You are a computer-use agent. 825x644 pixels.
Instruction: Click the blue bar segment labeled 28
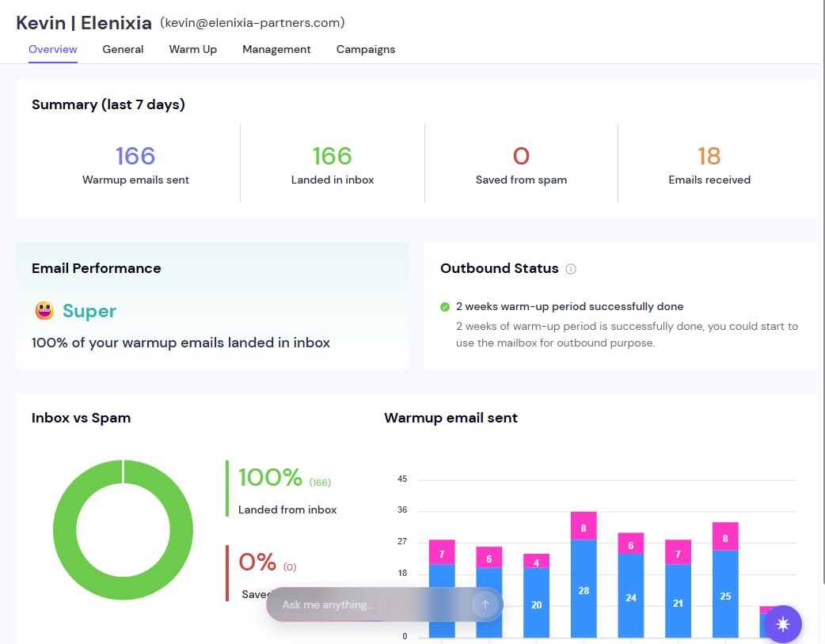[584, 589]
